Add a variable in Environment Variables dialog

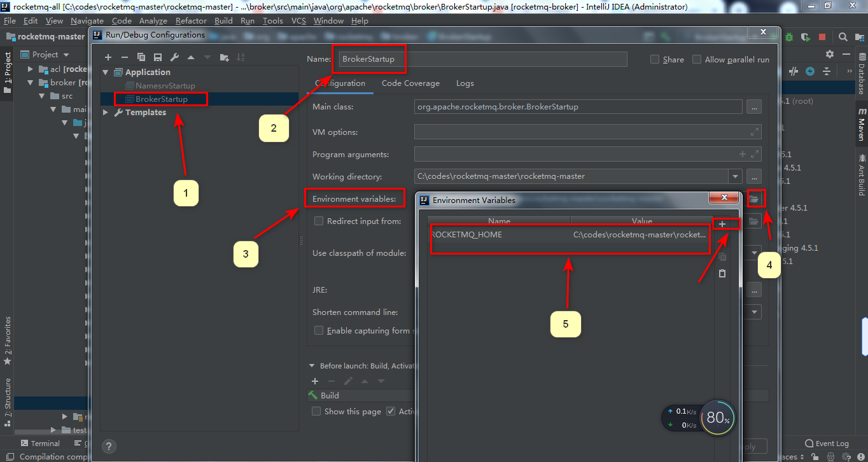coord(722,224)
